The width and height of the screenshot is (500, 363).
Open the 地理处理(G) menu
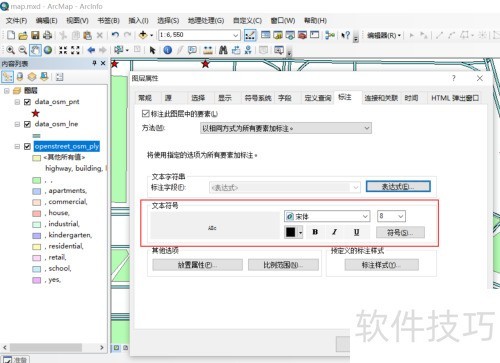click(x=206, y=21)
